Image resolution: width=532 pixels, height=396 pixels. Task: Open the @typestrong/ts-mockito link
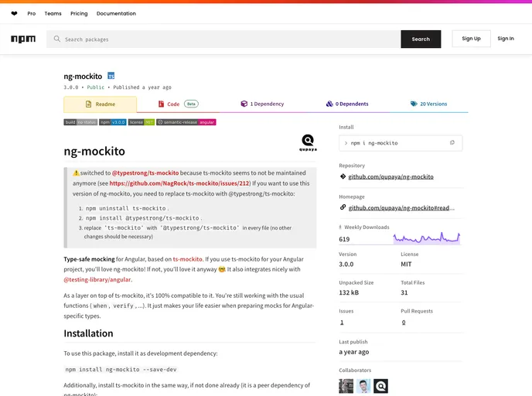tap(145, 172)
